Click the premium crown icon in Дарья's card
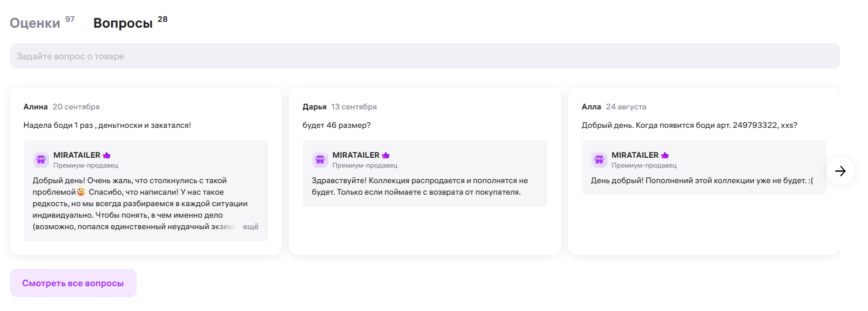Screen dimensions: 868x311 (386, 155)
